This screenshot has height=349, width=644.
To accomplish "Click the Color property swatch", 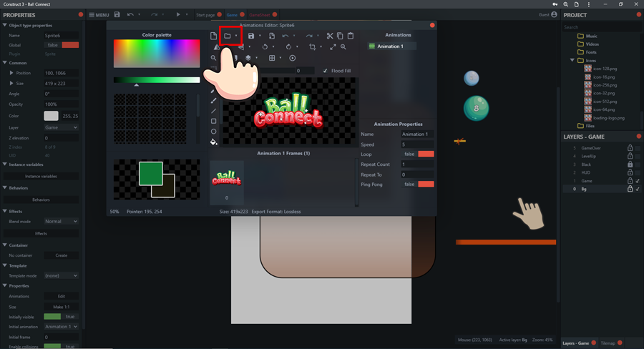I will coord(52,116).
